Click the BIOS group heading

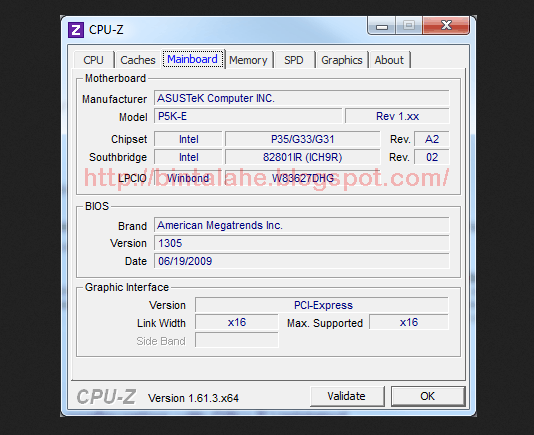[x=97, y=206]
